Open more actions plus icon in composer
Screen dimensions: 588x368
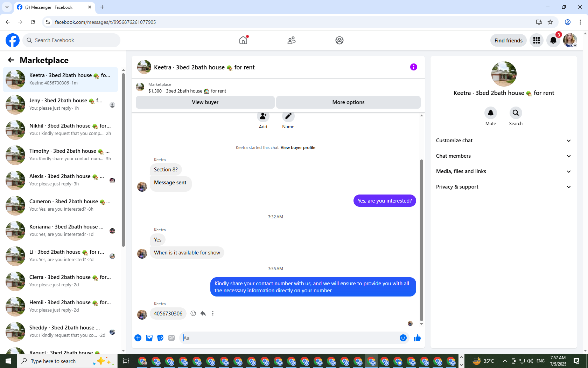tap(138, 338)
